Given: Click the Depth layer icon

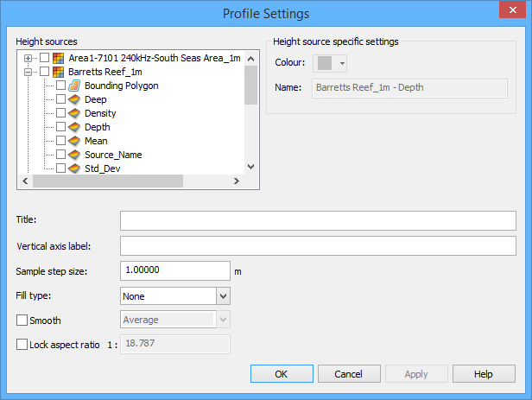Looking at the screenshot, I should pyautogui.click(x=74, y=128).
